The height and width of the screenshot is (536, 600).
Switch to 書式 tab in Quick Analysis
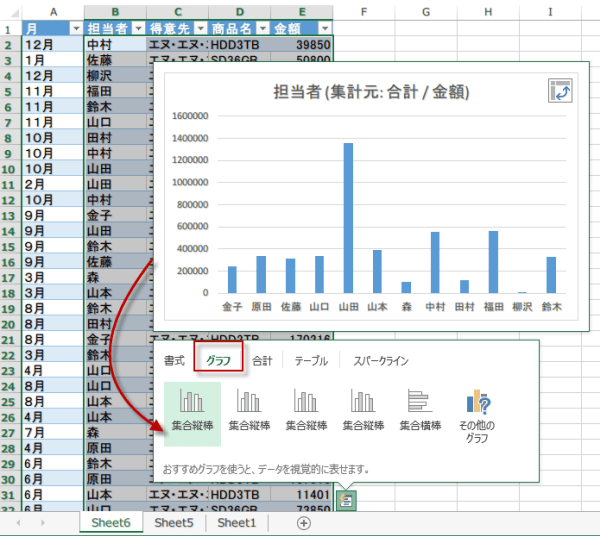[x=174, y=360]
